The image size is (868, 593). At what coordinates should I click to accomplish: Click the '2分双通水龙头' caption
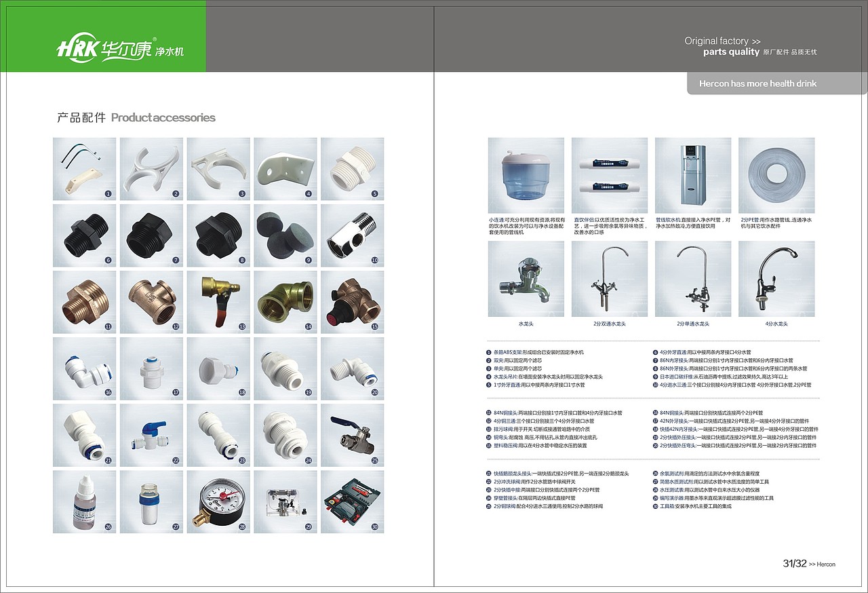click(610, 324)
